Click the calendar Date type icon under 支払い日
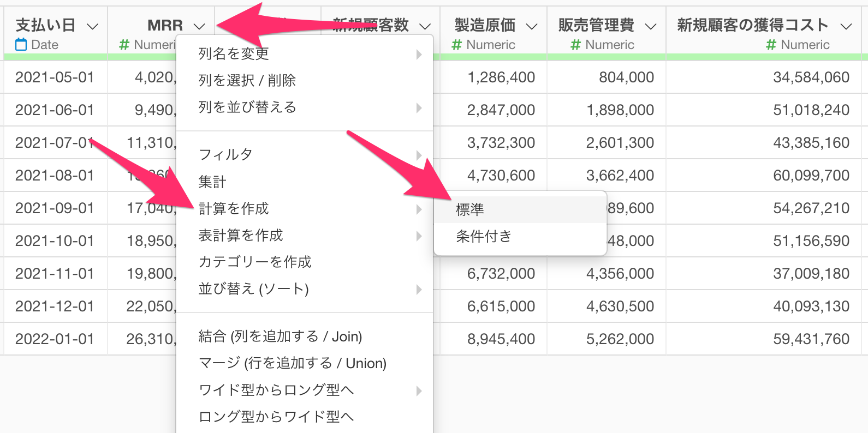 tap(21, 45)
